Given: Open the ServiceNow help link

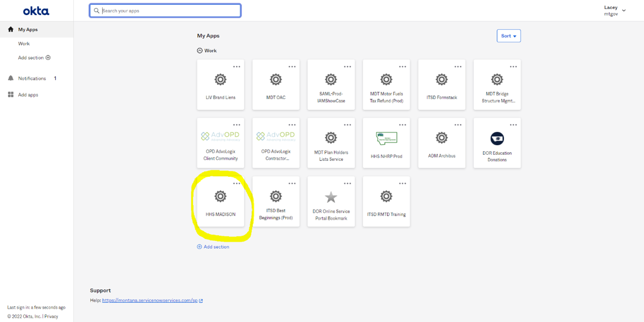Looking at the screenshot, I should pos(150,301).
